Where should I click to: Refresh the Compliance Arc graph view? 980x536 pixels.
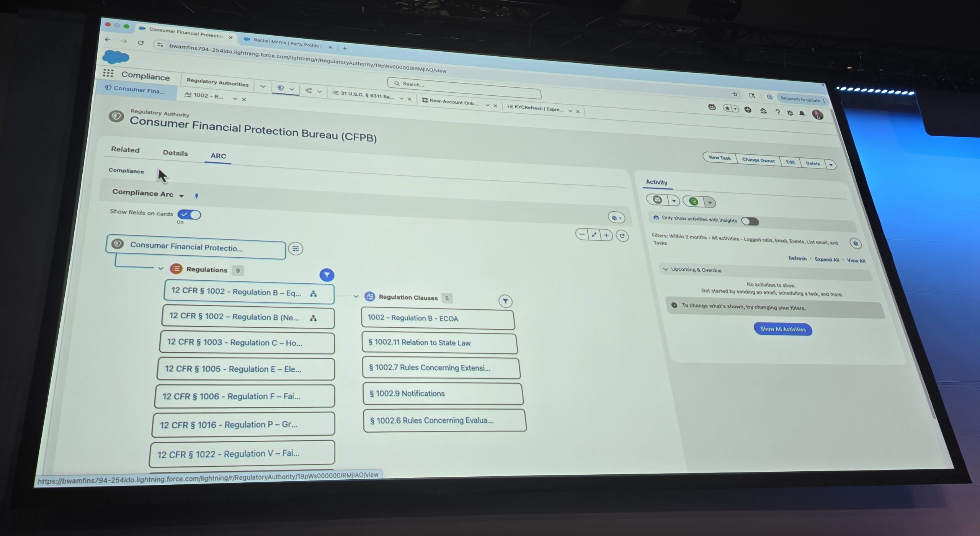tap(622, 236)
